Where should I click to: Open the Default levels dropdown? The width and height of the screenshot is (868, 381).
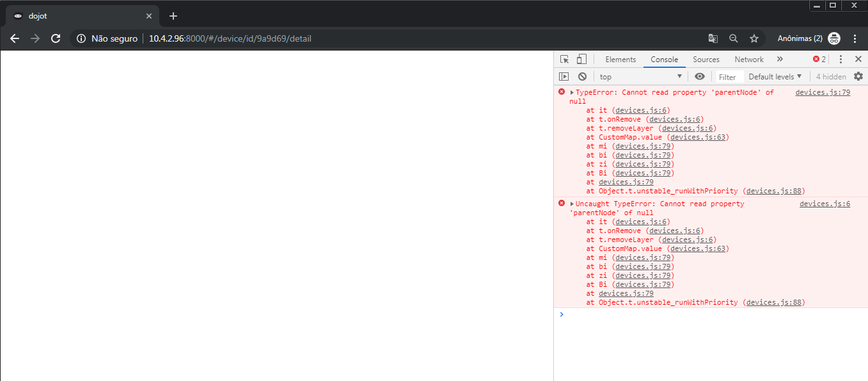775,76
